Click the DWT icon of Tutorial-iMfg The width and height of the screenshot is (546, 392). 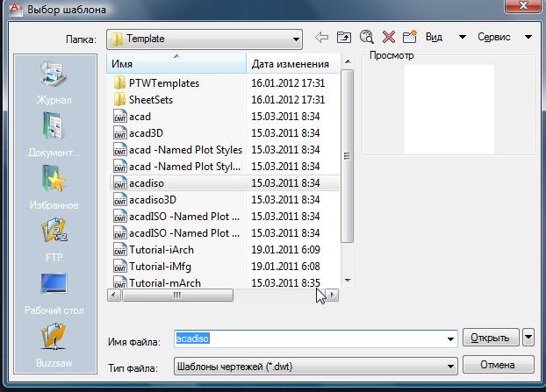[120, 267]
